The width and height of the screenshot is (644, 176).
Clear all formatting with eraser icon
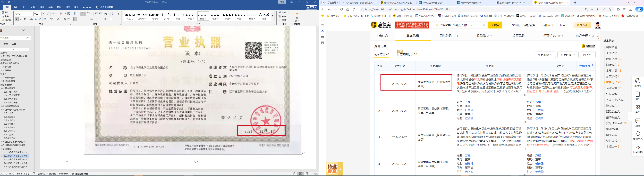[61, 14]
